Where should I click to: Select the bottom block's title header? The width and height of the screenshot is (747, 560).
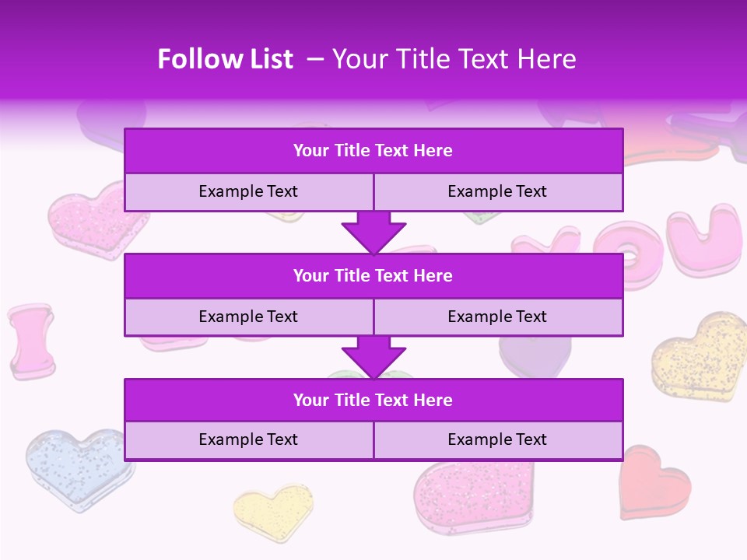pyautogui.click(x=373, y=401)
